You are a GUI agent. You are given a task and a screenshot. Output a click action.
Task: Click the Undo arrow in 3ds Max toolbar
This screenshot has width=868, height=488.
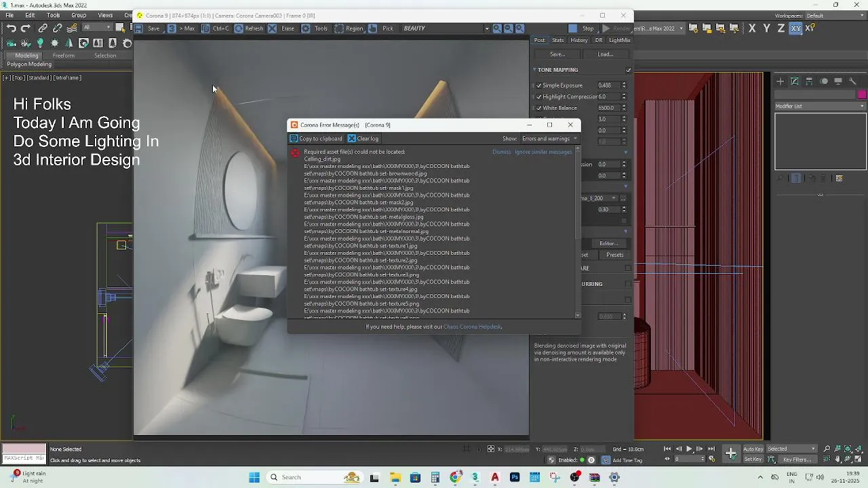click(11, 28)
